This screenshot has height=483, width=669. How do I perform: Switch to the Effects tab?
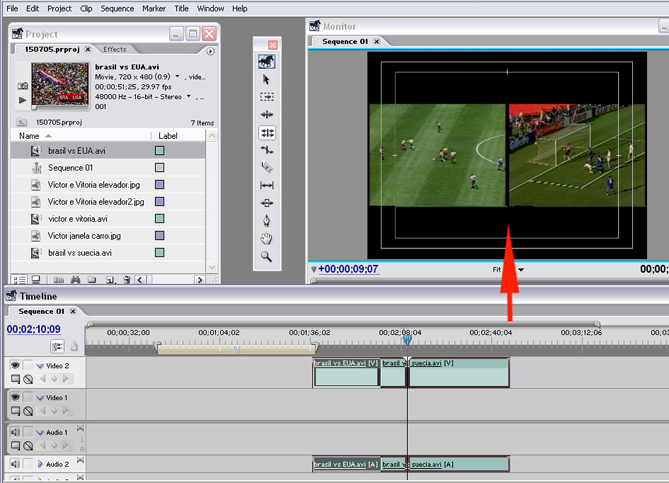115,49
